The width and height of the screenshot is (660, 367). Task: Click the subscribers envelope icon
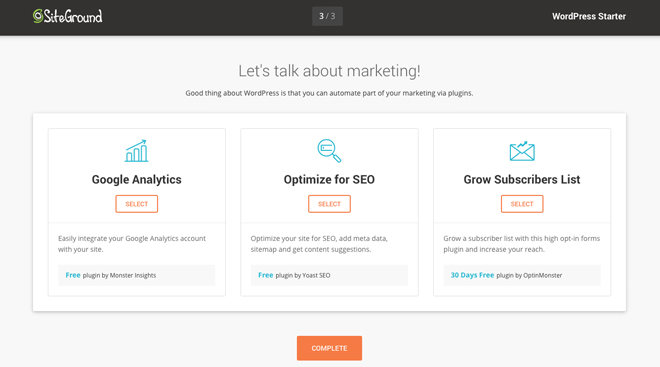(x=522, y=151)
